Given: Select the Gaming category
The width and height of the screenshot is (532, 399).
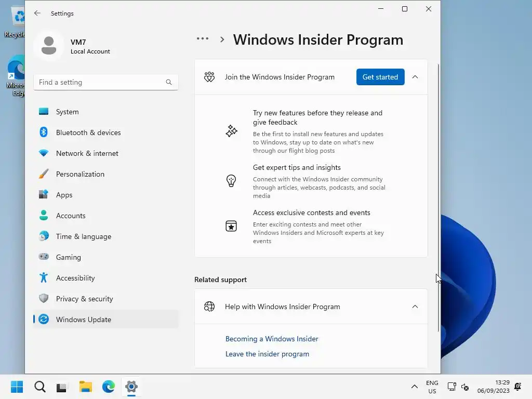Looking at the screenshot, I should (x=105, y=257).
